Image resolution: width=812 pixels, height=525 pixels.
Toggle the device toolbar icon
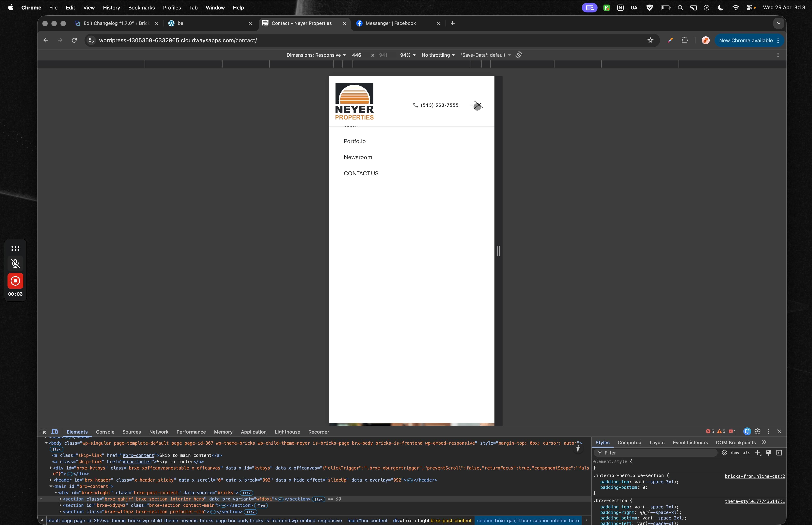[55, 432]
